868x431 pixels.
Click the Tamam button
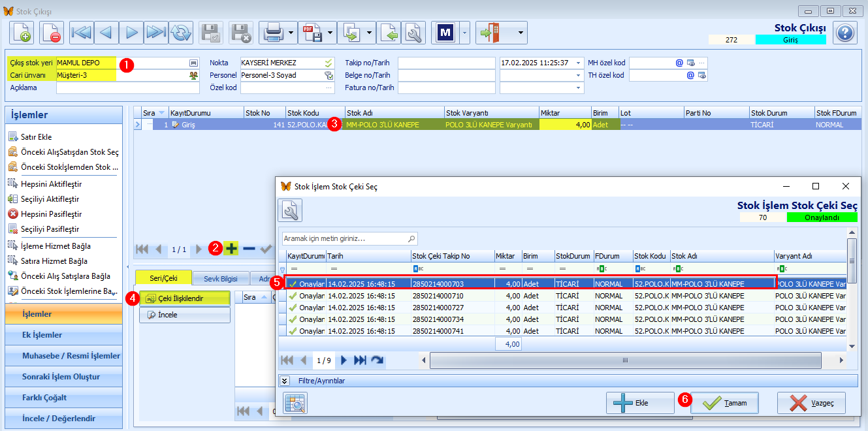(724, 403)
